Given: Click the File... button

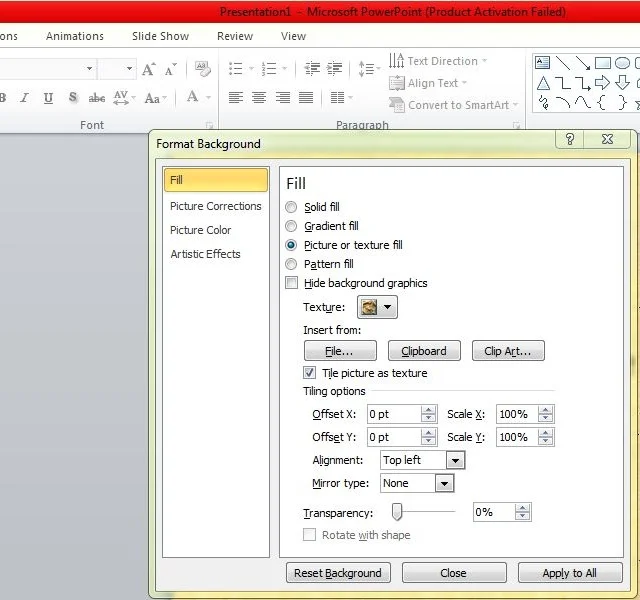Looking at the screenshot, I should [x=340, y=351].
